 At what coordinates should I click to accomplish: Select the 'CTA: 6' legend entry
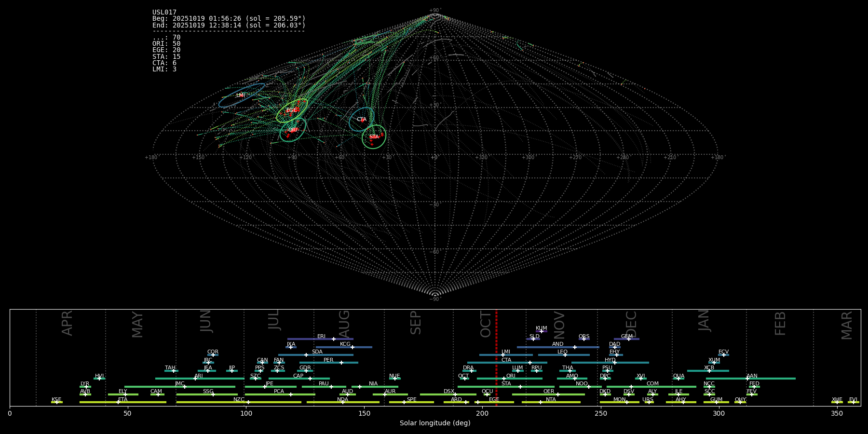pos(164,63)
